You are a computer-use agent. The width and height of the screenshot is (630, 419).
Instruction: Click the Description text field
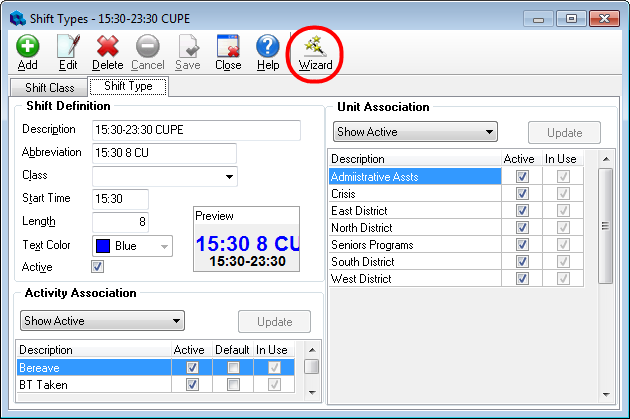[196, 130]
